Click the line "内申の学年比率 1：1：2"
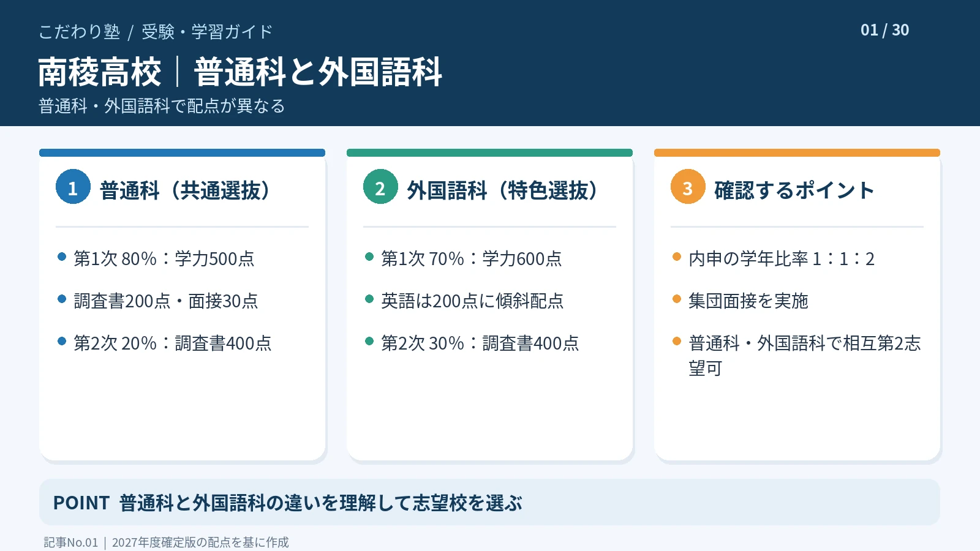This screenshot has height=551, width=980. point(782,259)
